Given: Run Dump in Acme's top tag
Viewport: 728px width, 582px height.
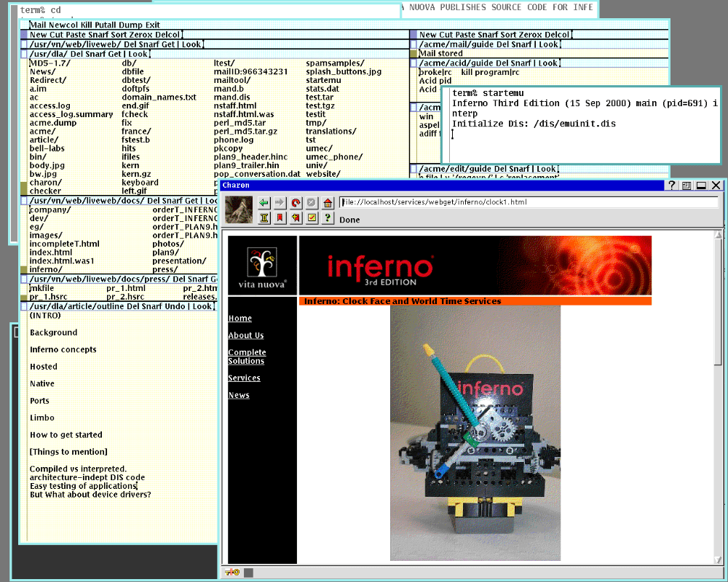Looking at the screenshot, I should tap(130, 25).
